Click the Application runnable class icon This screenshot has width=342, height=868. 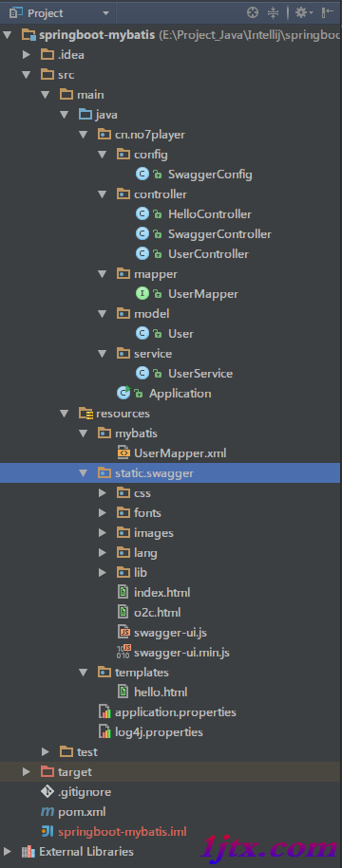pyautogui.click(x=123, y=393)
